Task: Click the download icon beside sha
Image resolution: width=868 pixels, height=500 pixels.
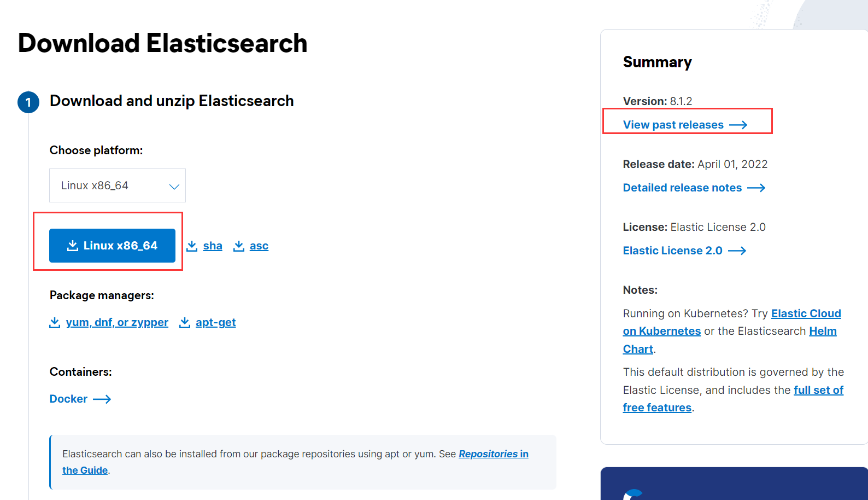Action: point(192,246)
